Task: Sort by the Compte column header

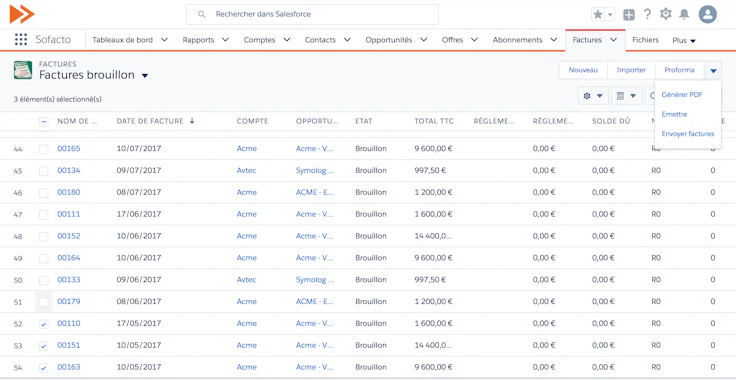Action: (253, 121)
